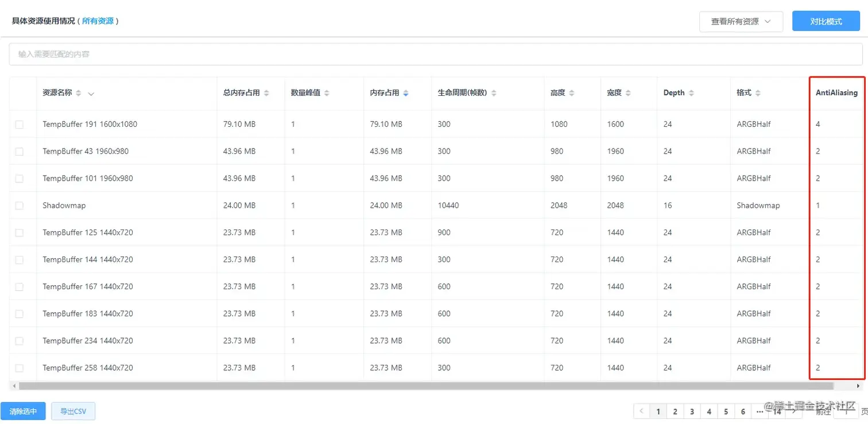Enter 对比模式 comparison mode
The width and height of the screenshot is (868, 424).
pyautogui.click(x=825, y=21)
